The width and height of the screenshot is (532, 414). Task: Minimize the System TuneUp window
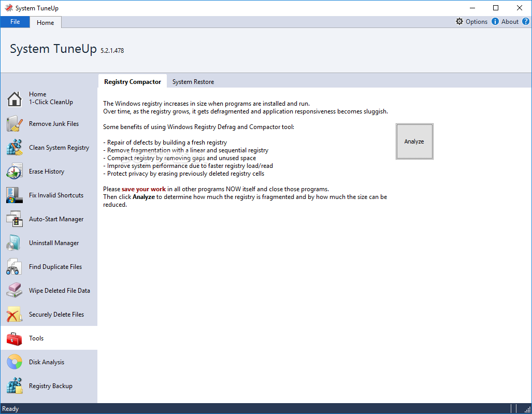click(472, 8)
